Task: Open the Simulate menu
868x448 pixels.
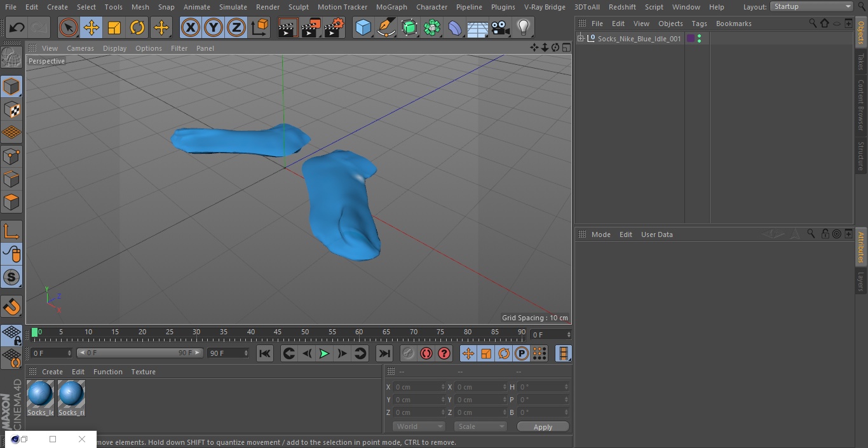Action: [233, 7]
